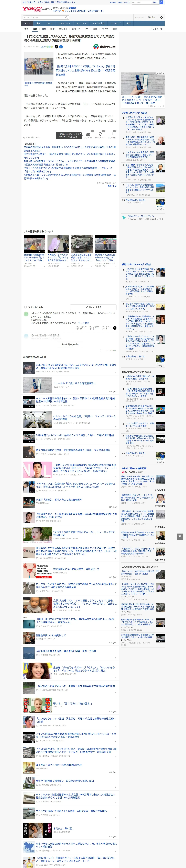Image resolution: width=186 pixels, height=868 pixels.
Task: Toggle the コメント非表示 checkbox
Action: coord(102,350)
